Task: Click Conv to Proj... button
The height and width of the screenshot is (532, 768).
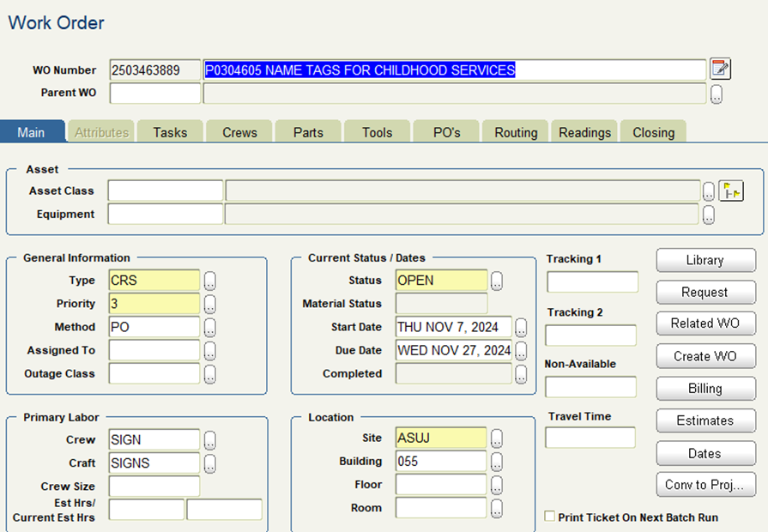Action: pos(706,485)
